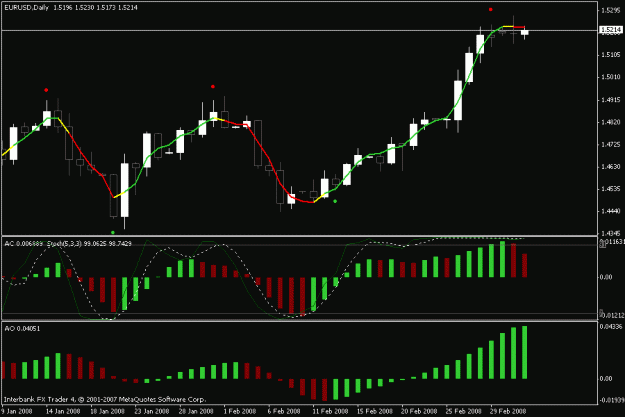Select the red fractal dot above the late-February high
This screenshot has width=625, height=417.
coord(491,9)
